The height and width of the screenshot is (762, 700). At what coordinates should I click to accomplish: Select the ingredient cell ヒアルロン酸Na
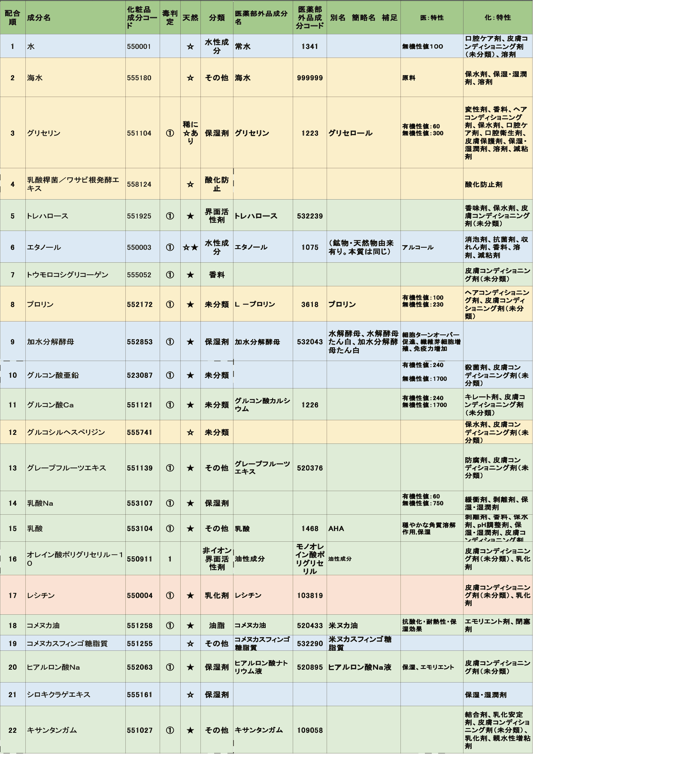click(x=76, y=667)
